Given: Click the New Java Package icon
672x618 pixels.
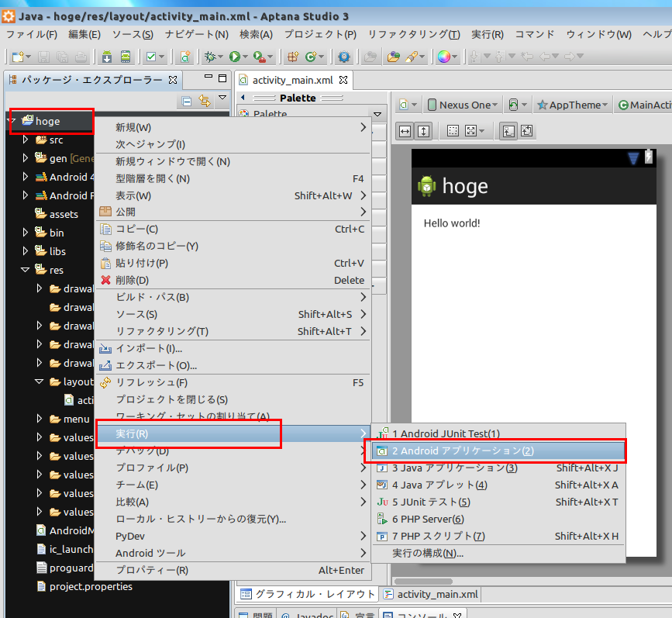Looking at the screenshot, I should pyautogui.click(x=293, y=57).
